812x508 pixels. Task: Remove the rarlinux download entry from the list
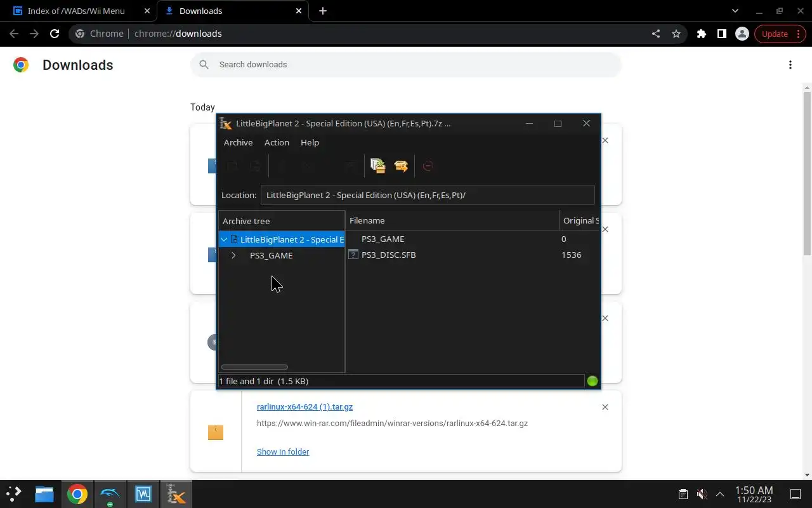[605, 407]
